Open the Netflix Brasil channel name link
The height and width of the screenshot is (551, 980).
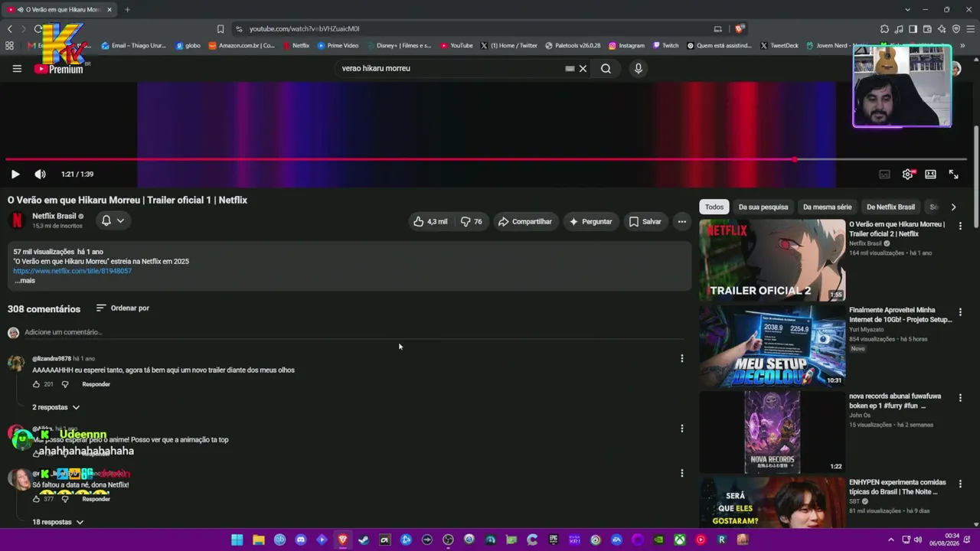54,217
